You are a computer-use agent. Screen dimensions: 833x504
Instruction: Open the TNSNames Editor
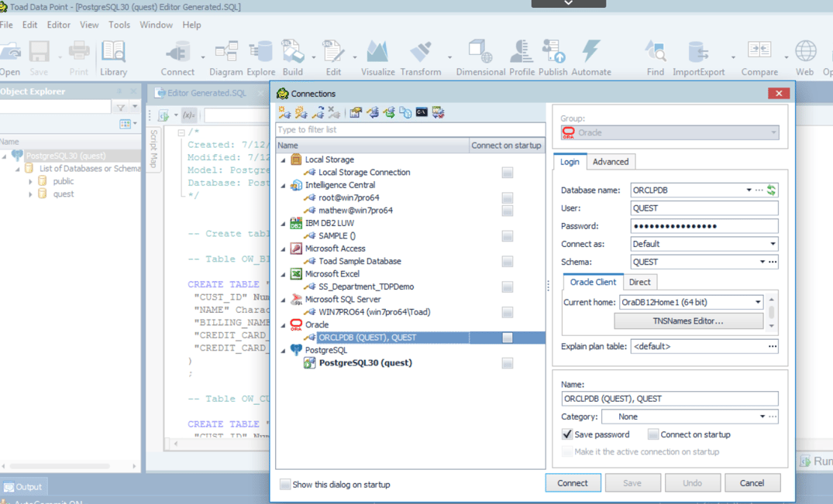688,321
